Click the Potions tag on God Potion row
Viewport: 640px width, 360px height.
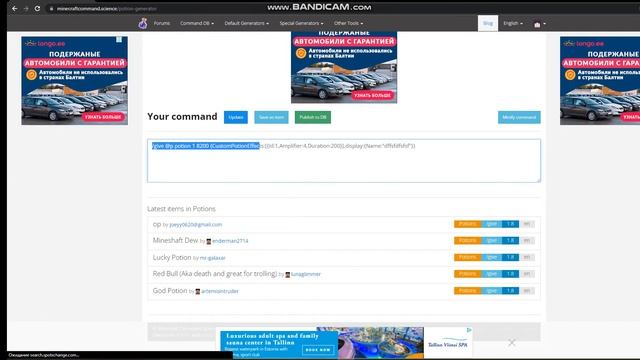point(468,291)
